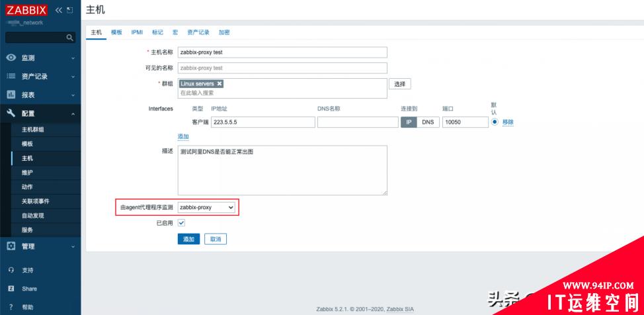Click the headset icon for 支持

(11, 270)
